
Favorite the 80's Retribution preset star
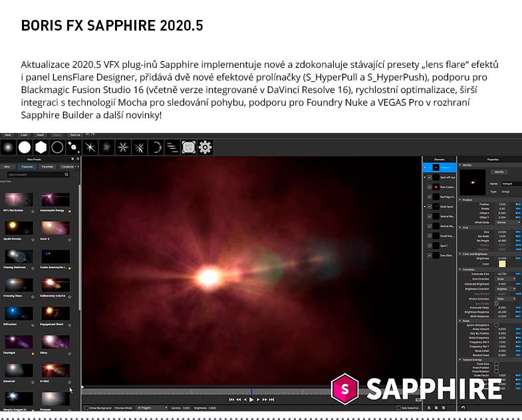33,211
